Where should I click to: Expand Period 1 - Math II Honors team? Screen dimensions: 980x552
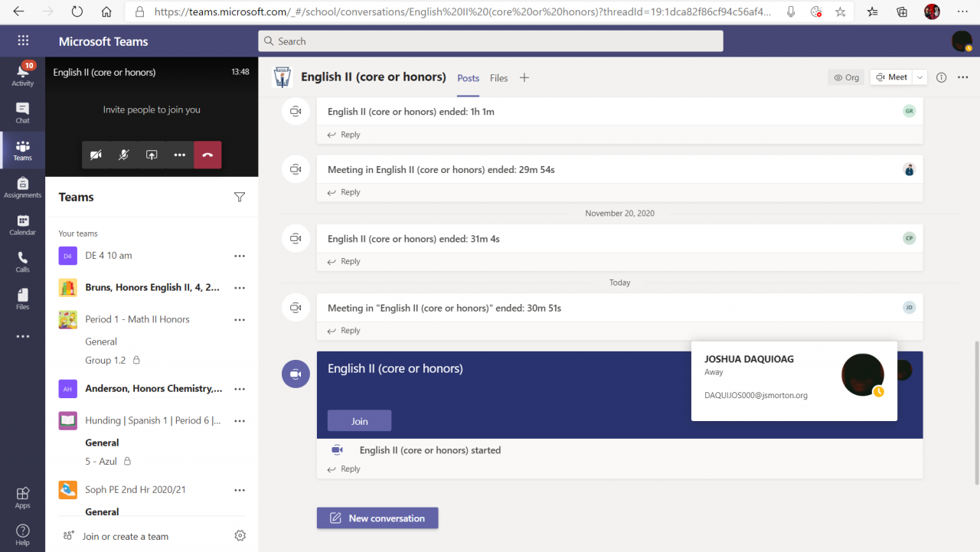tap(137, 319)
